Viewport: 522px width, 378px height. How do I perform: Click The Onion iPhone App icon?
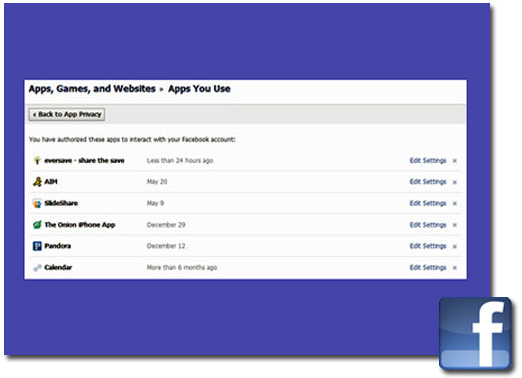pos(37,225)
